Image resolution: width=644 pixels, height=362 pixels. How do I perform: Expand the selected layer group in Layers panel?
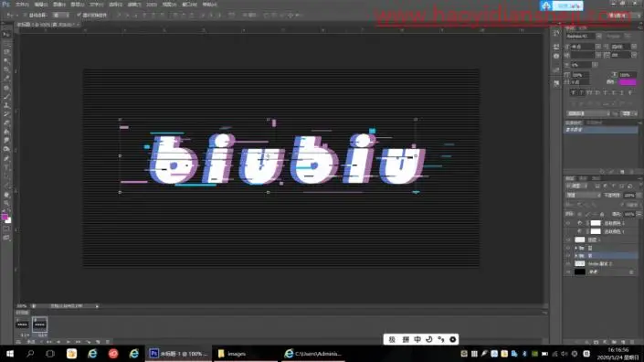[575, 256]
